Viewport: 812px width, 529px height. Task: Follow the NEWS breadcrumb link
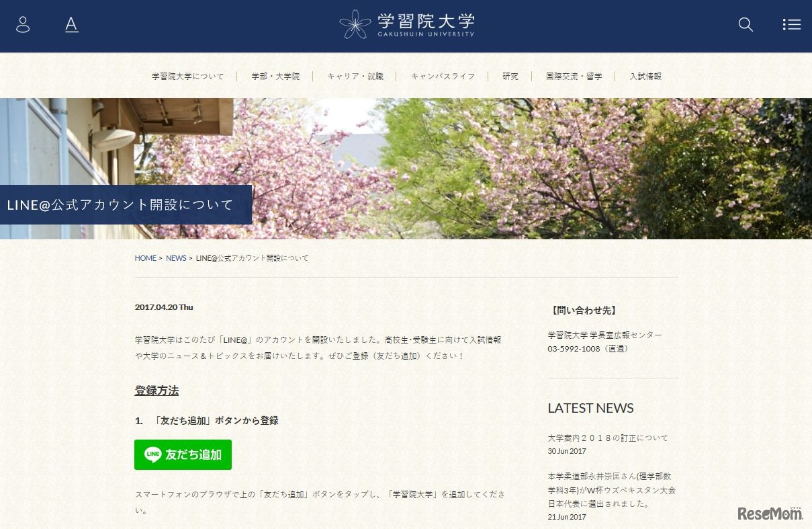click(176, 258)
